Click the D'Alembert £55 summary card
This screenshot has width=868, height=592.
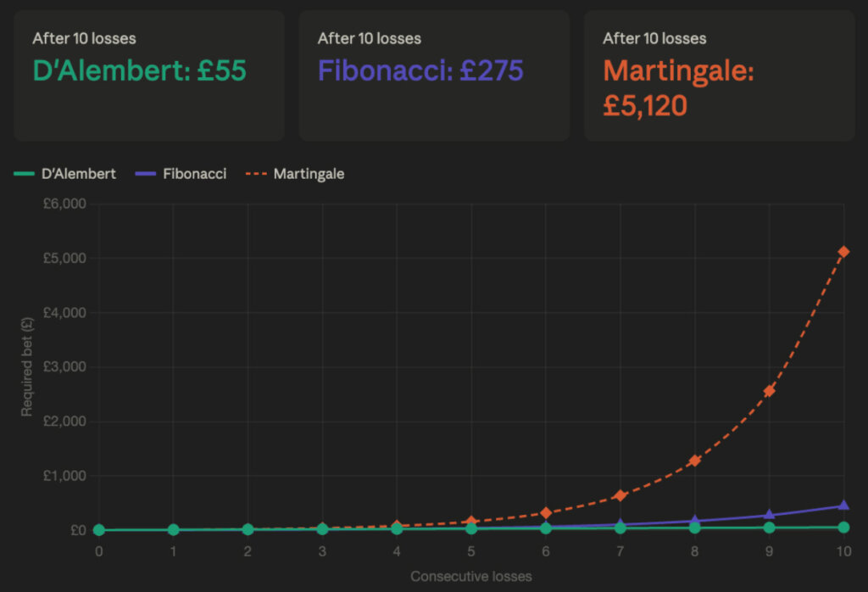coord(148,75)
